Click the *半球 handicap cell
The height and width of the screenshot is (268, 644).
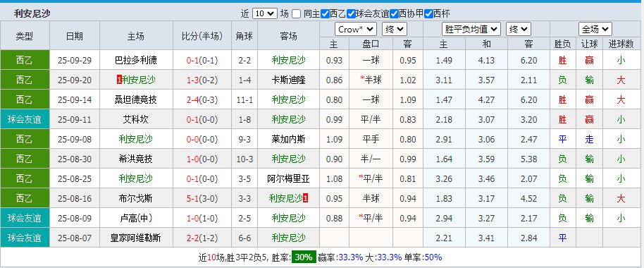tap(371, 80)
